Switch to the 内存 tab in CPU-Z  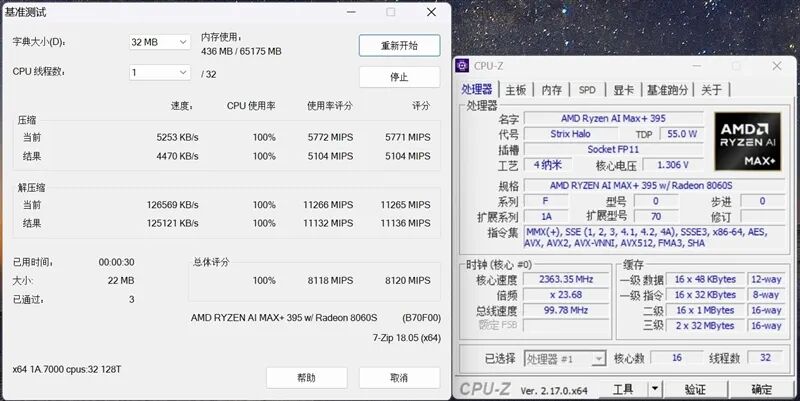tap(552, 90)
